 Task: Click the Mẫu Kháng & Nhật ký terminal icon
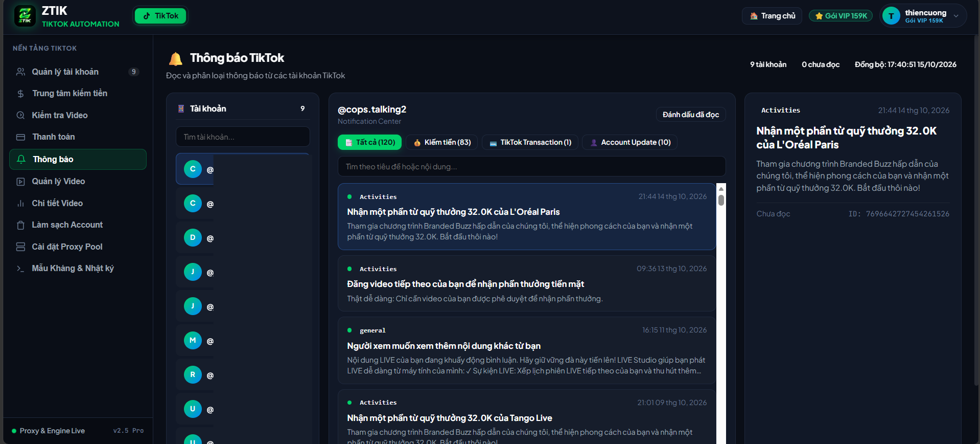click(20, 269)
